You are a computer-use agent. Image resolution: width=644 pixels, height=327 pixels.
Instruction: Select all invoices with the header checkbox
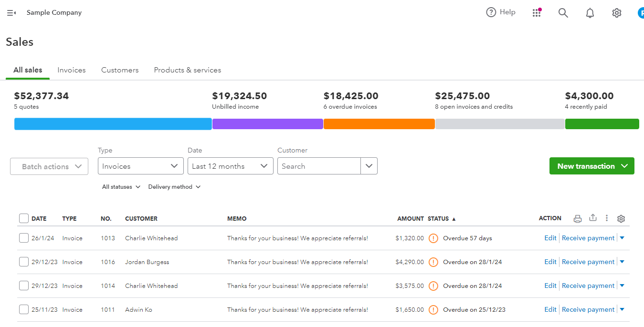(x=23, y=218)
